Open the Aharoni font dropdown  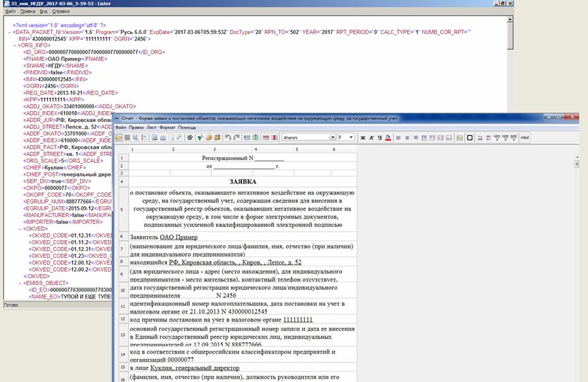[x=333, y=137]
